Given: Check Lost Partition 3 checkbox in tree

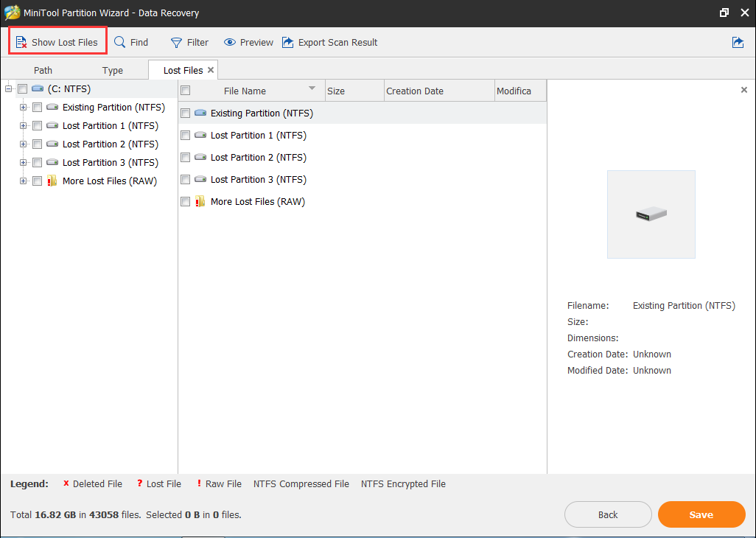Looking at the screenshot, I should pyautogui.click(x=37, y=162).
